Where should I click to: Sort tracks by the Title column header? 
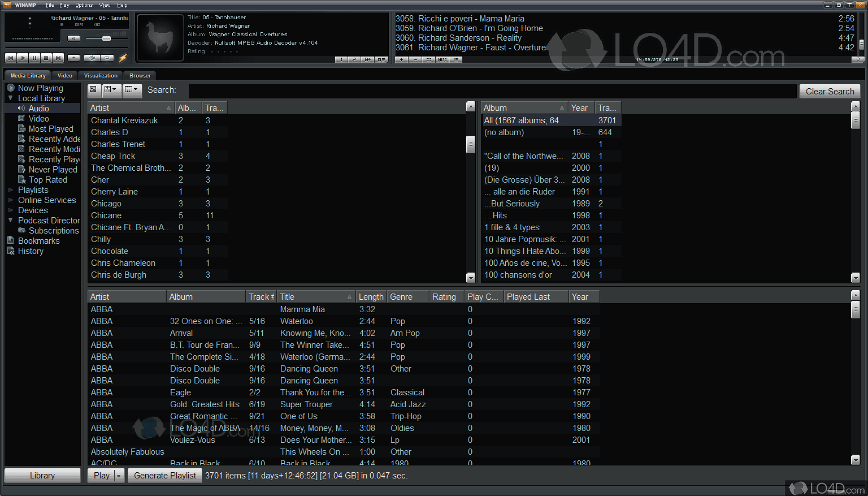tap(316, 297)
